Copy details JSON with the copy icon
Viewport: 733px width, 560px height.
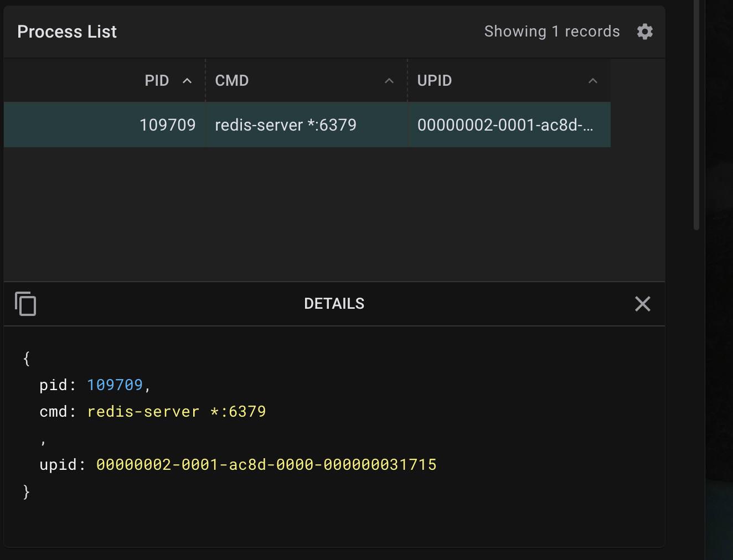(25, 304)
